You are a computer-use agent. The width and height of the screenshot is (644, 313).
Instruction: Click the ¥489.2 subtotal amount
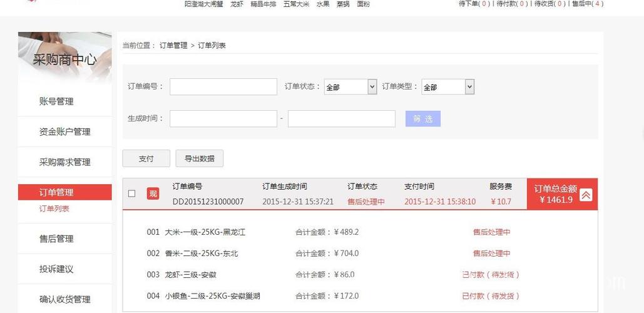click(346, 232)
